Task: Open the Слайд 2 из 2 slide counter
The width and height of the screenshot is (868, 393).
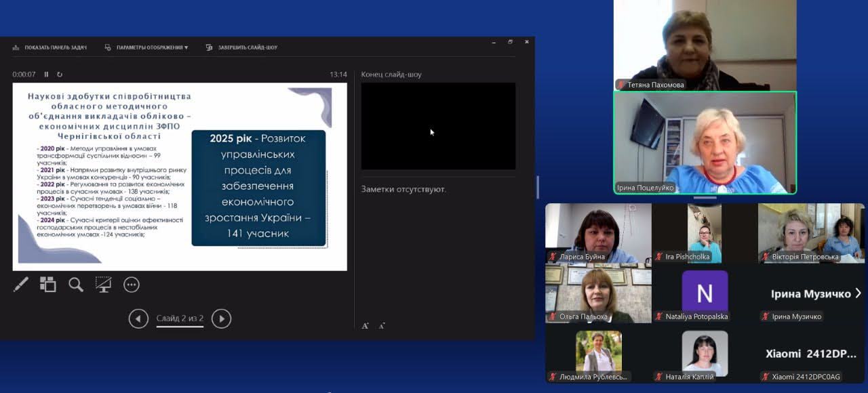Action: (x=180, y=318)
